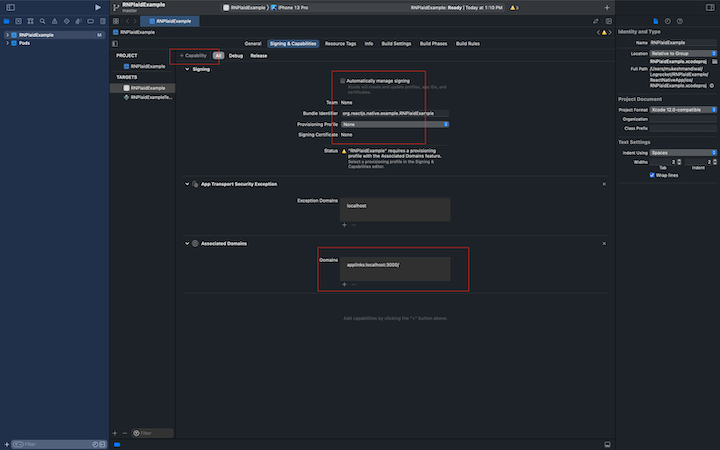The height and width of the screenshot is (450, 720).
Task: Open the Provisioning Profile dropdown
Action: click(394, 124)
